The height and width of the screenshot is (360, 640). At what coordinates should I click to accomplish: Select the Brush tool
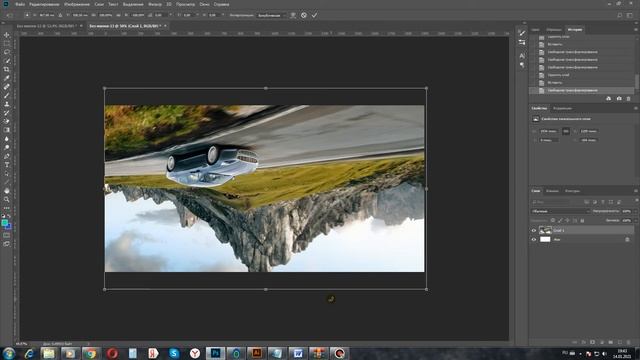click(7, 95)
